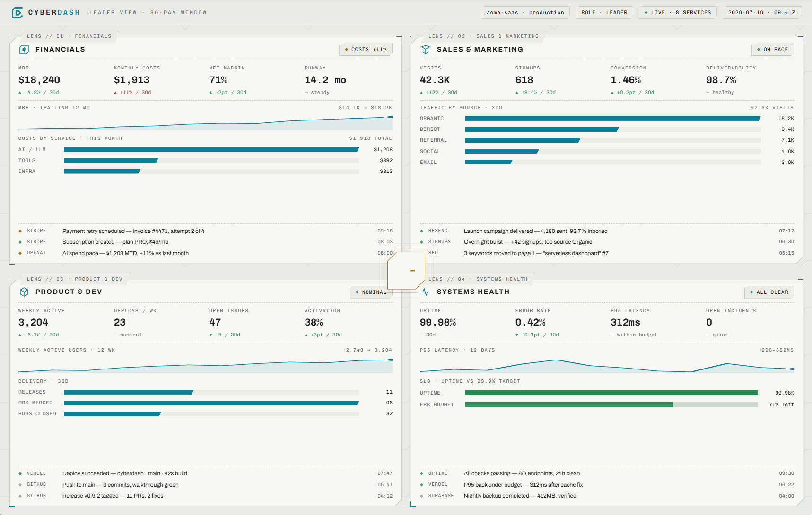
Task: Open the LENS // 04 Systems Health tab
Action: click(478, 279)
